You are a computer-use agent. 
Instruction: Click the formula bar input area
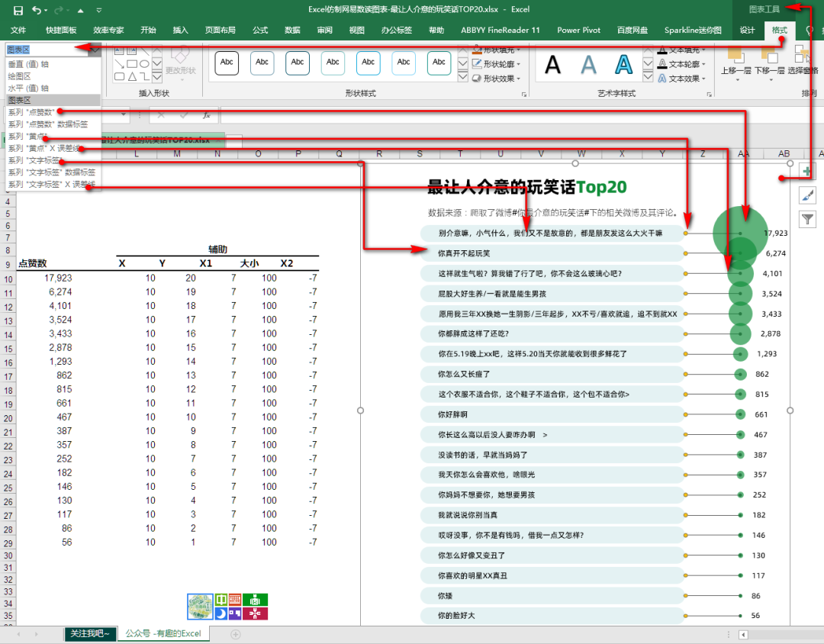(x=520, y=114)
